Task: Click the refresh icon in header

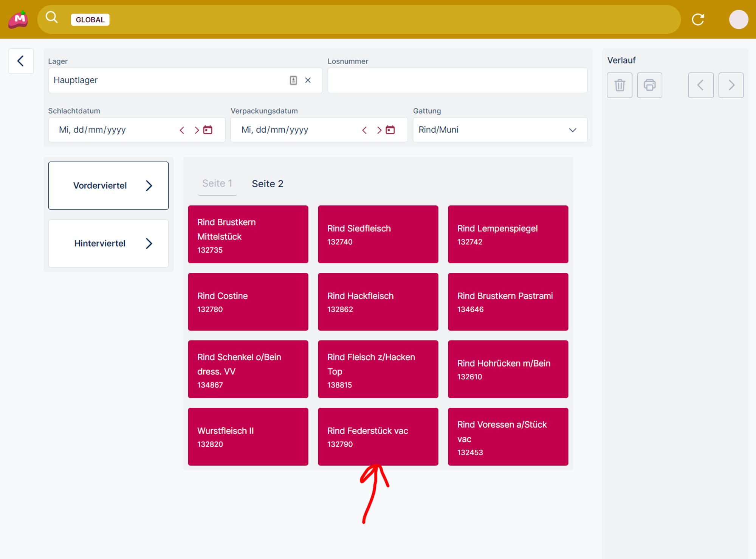Action: point(698,19)
